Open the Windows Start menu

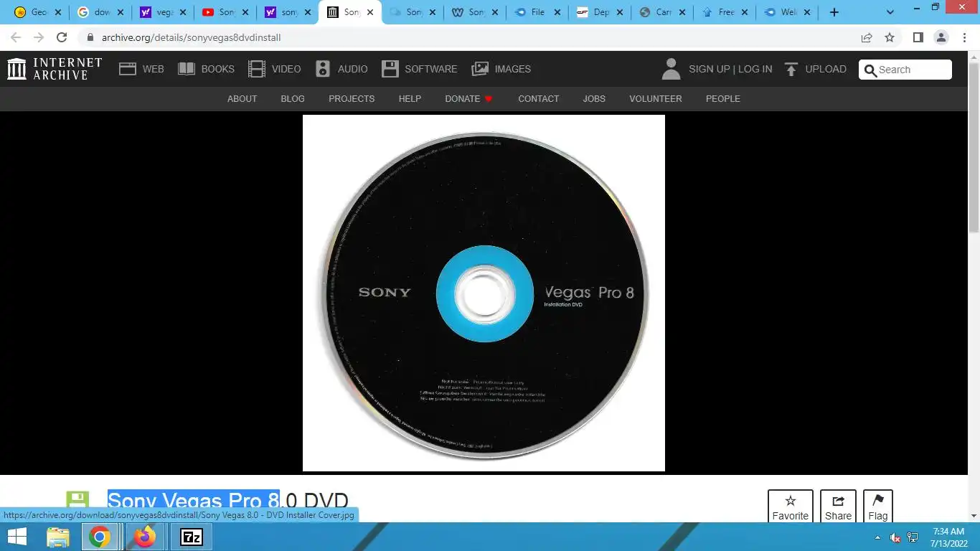pyautogui.click(x=17, y=537)
